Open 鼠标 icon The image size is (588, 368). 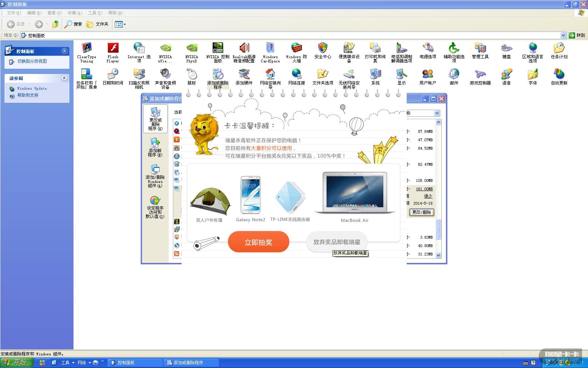click(191, 77)
